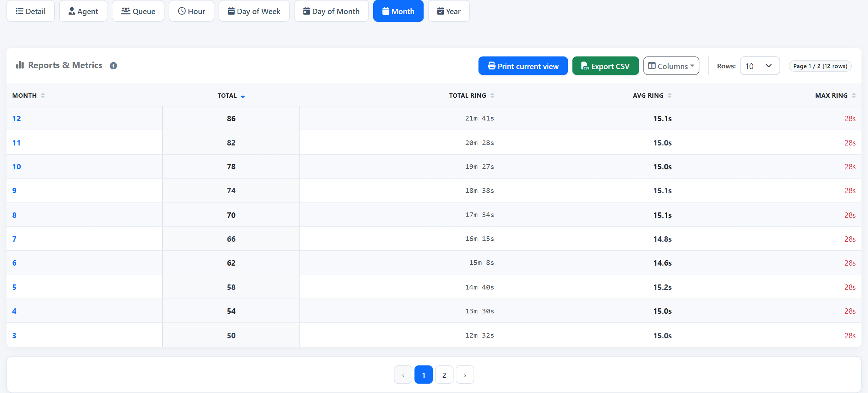Switch to the Hour tab
This screenshot has width=868, height=393.
[191, 11]
